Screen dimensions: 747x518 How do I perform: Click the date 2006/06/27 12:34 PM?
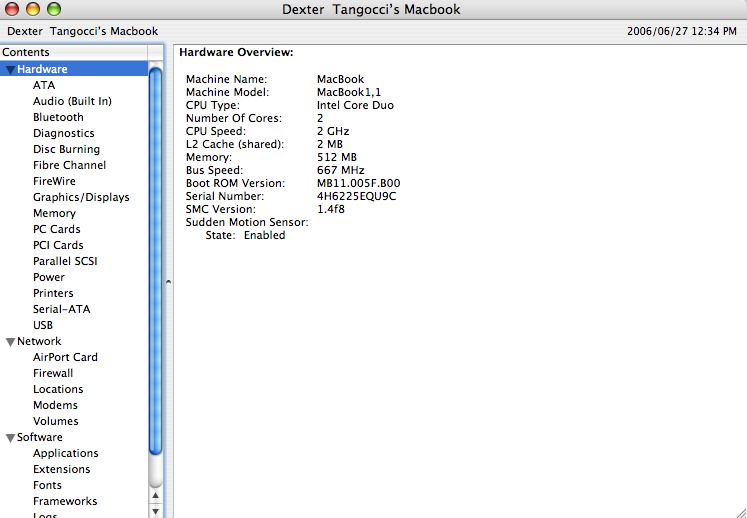tap(682, 31)
